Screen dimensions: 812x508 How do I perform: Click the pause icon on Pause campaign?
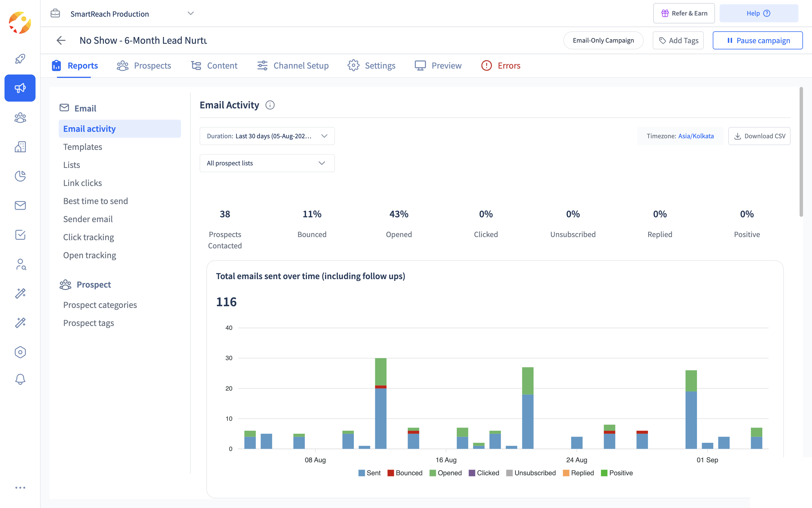tap(730, 40)
